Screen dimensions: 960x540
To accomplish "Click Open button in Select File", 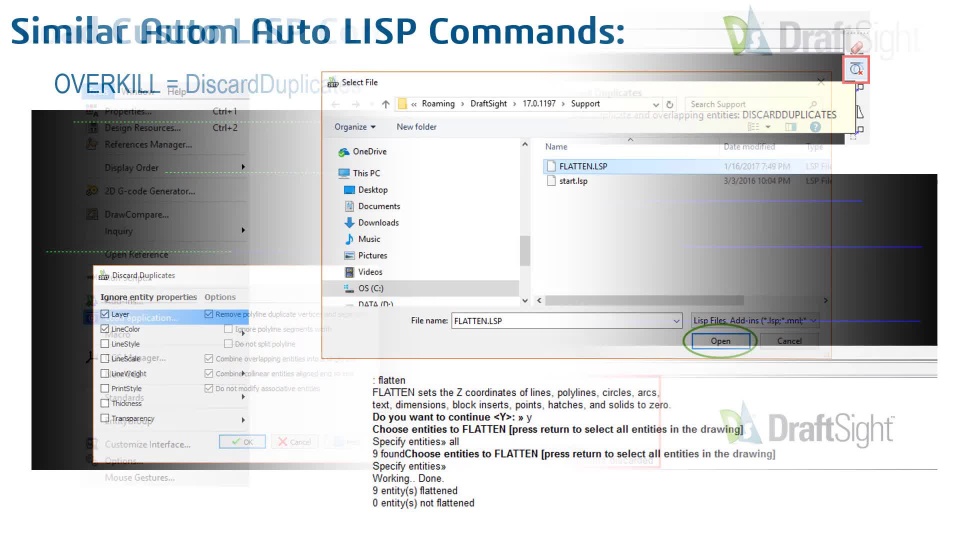I will [x=720, y=341].
